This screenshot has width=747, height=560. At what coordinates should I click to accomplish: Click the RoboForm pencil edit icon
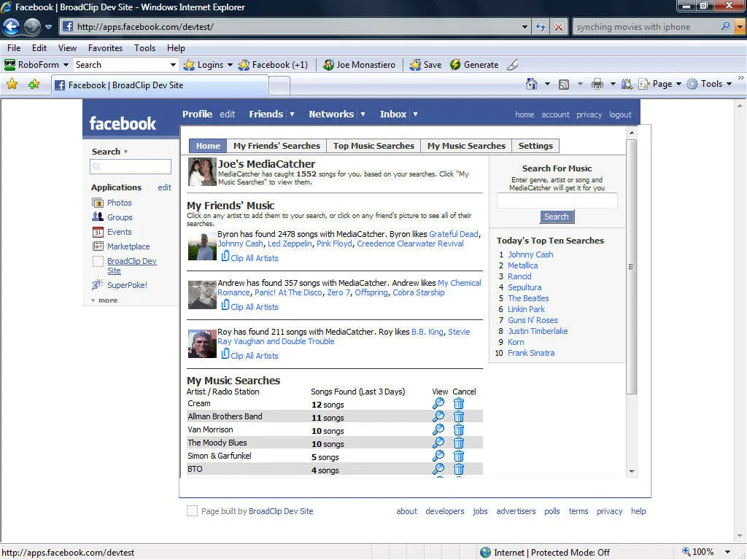[x=513, y=65]
